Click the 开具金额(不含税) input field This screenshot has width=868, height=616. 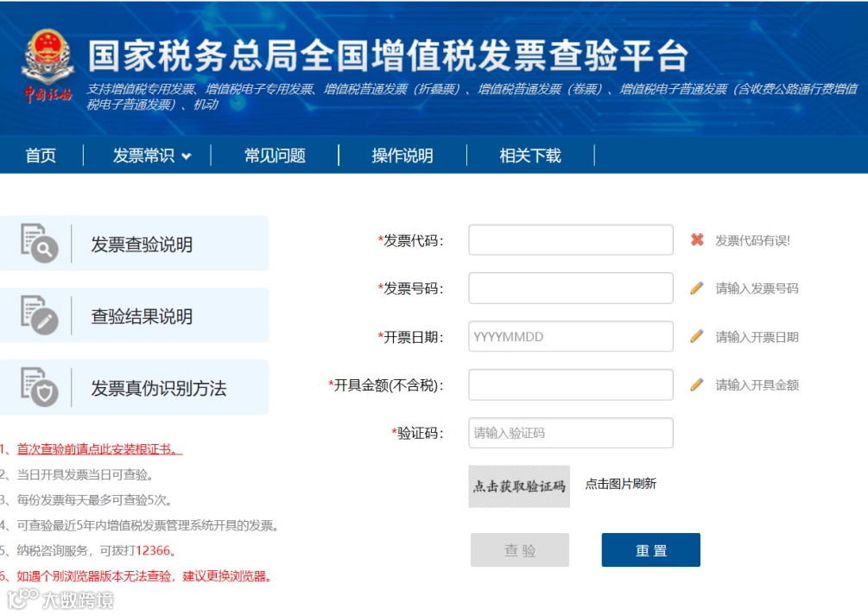pyautogui.click(x=571, y=384)
